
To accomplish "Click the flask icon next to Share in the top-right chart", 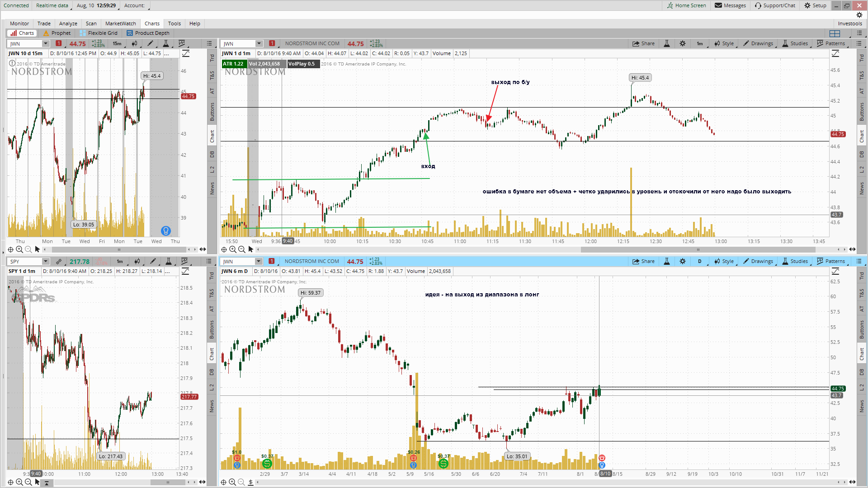I will coord(667,44).
